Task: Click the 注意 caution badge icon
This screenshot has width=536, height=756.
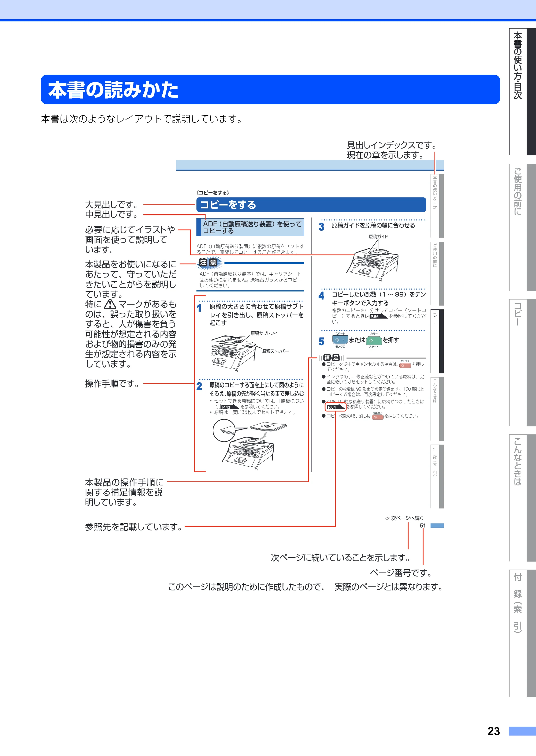Action: click(x=209, y=263)
